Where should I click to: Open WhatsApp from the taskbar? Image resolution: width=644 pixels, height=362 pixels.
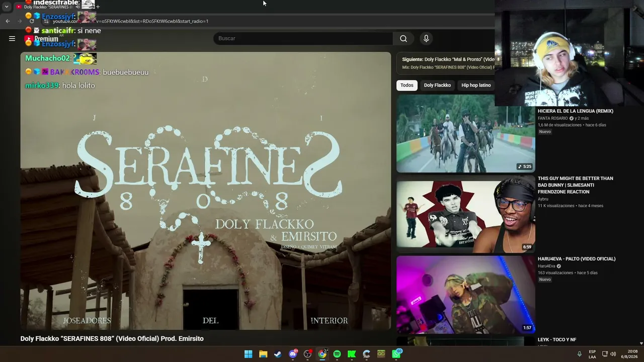(x=396, y=354)
